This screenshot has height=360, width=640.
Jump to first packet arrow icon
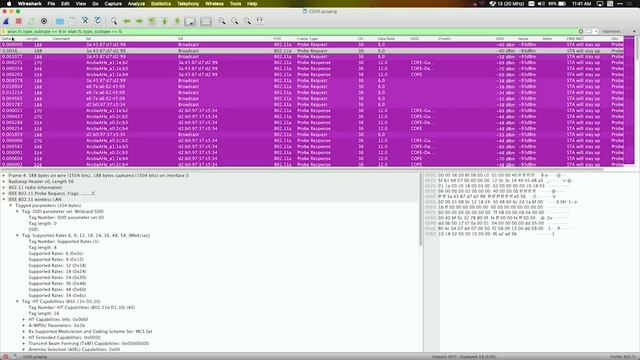coord(164,21)
